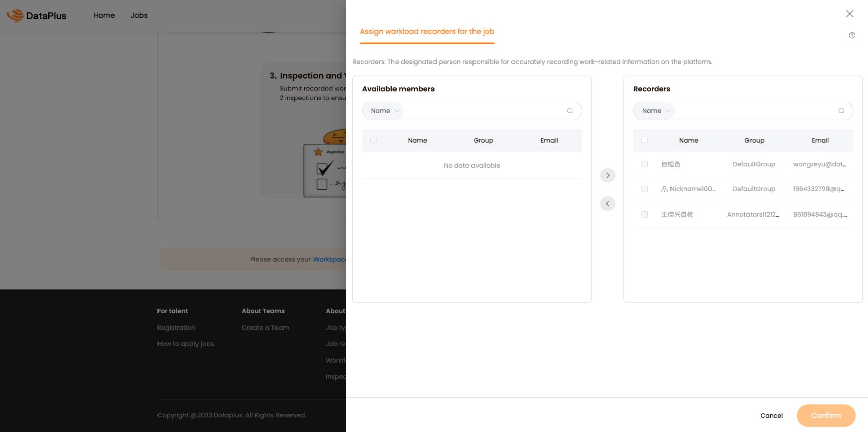Open How to apply jobs link
This screenshot has height=432, width=868.
pos(185,344)
